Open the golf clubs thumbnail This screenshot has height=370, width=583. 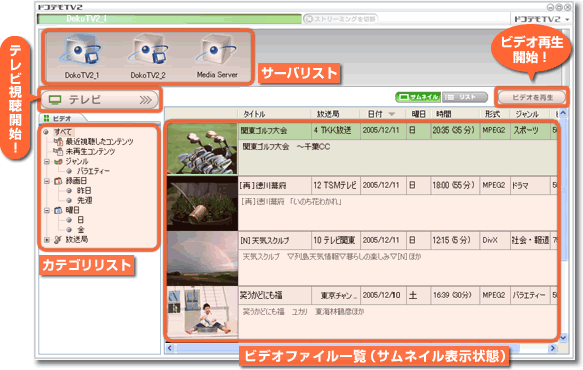point(202,149)
